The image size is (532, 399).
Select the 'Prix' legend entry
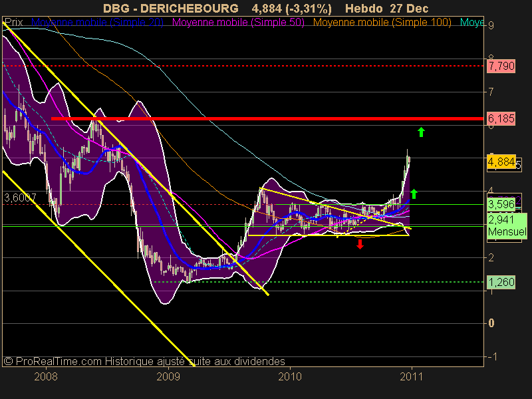coord(13,23)
